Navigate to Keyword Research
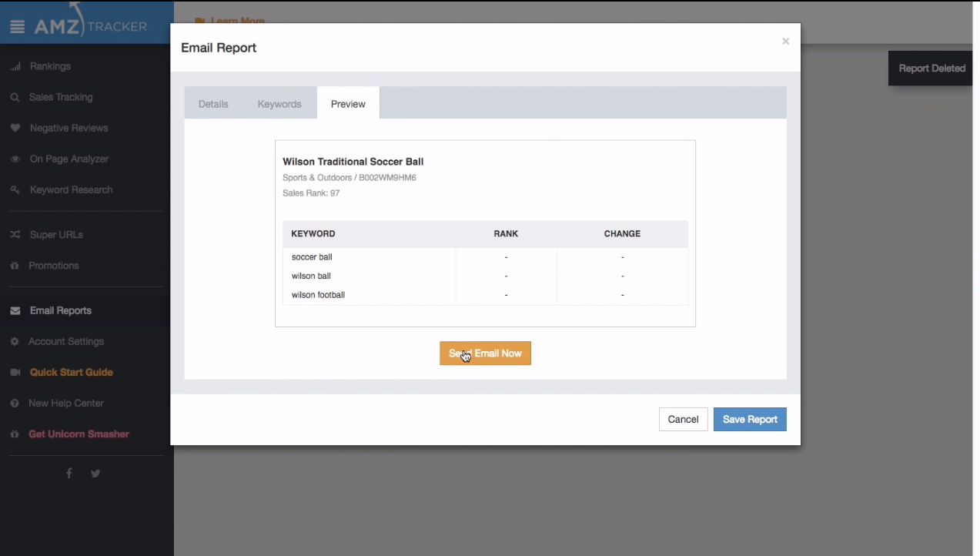The width and height of the screenshot is (980, 556). click(71, 190)
